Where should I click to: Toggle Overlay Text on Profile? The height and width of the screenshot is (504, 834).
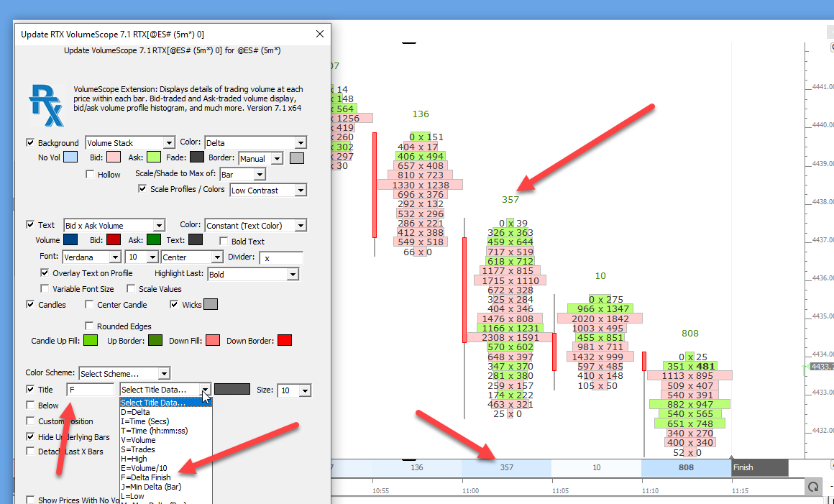coord(45,272)
